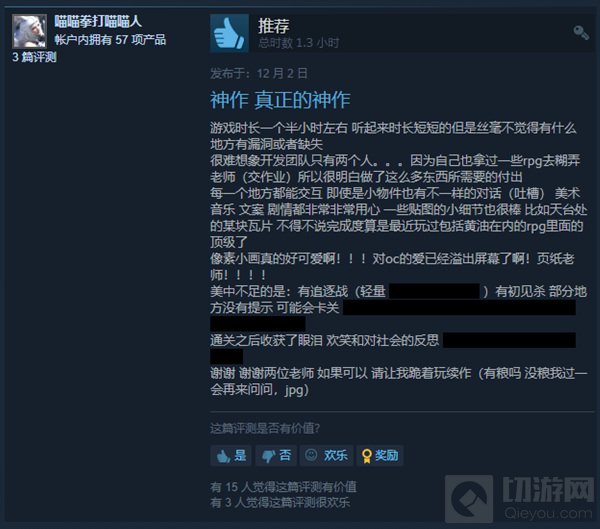Click the 总时数 1.3 小时 playtime text
The height and width of the screenshot is (529, 600).
(298, 43)
